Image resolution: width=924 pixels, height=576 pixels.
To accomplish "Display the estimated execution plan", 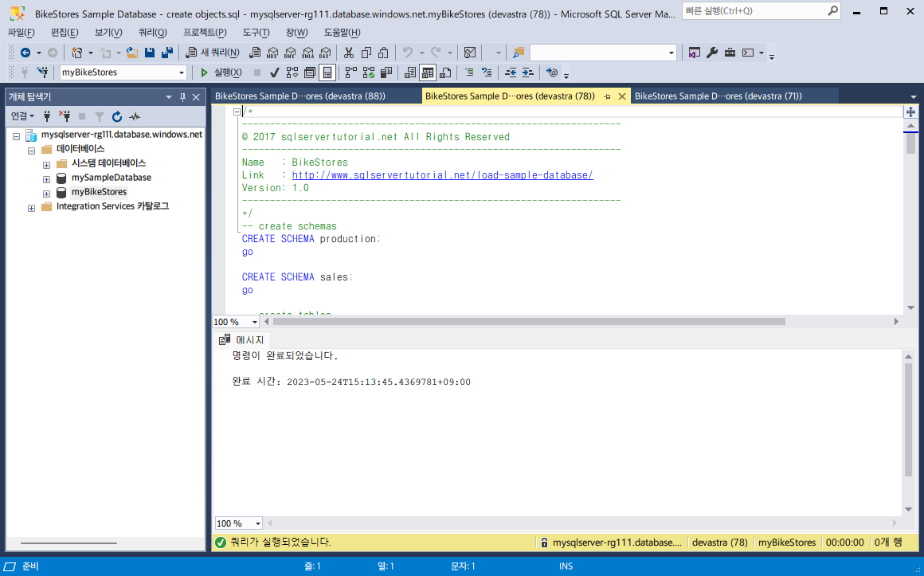I will click(292, 72).
